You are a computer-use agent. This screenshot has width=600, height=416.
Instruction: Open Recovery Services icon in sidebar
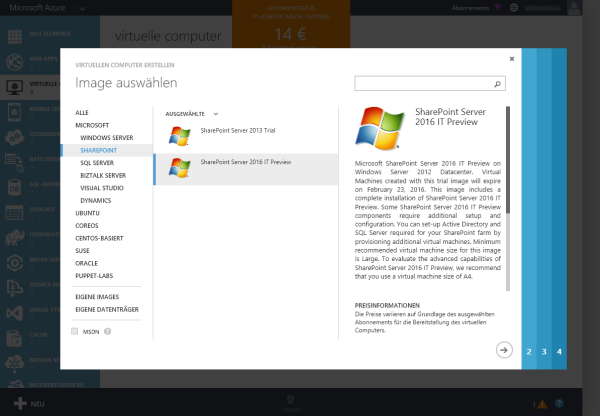[x=15, y=384]
